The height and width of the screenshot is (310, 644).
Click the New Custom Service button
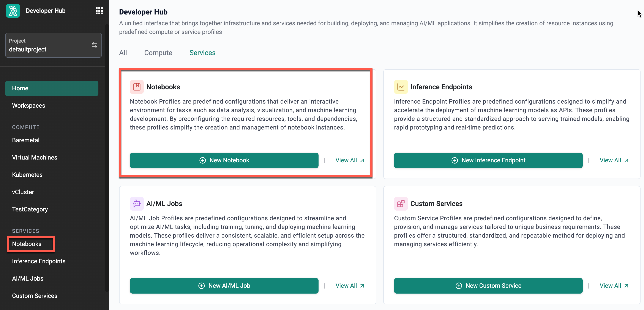488,286
